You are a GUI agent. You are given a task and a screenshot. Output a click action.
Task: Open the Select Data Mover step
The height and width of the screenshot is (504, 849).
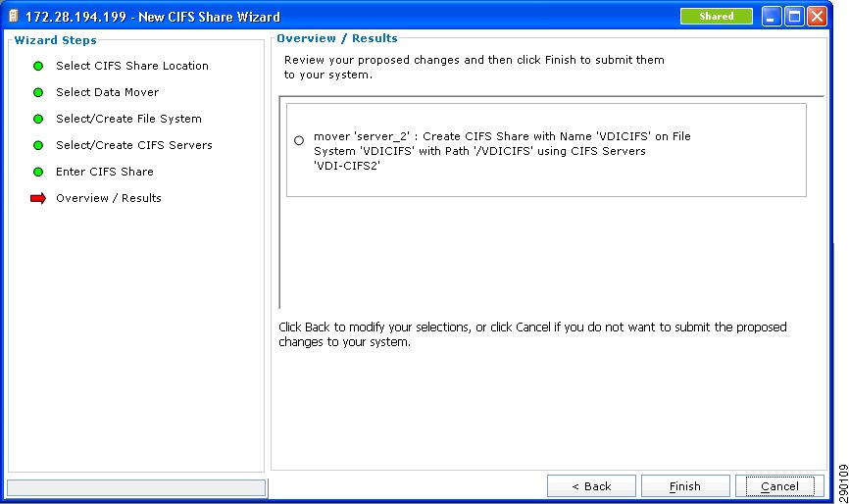[x=107, y=92]
